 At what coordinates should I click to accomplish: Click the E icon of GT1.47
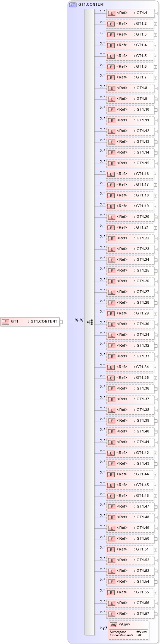[111, 507]
